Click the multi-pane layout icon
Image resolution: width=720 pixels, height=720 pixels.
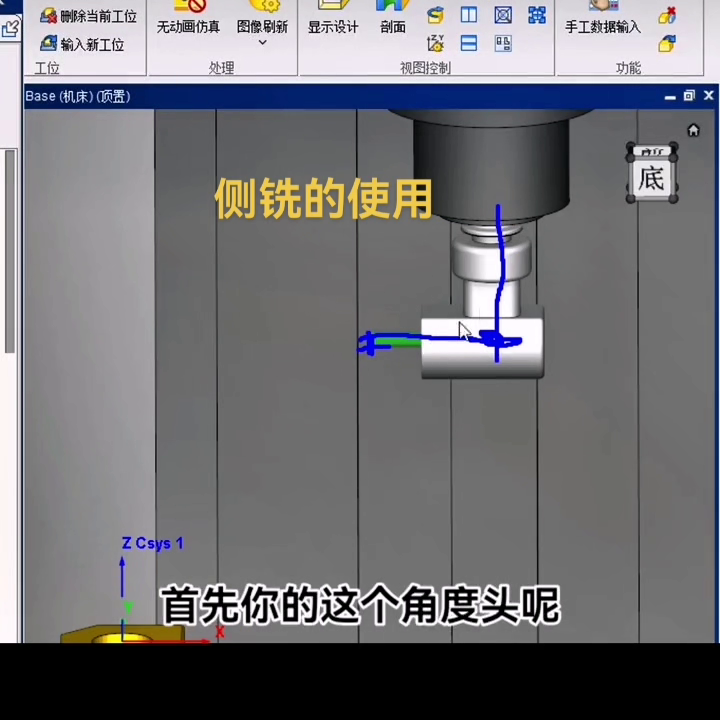point(503,43)
